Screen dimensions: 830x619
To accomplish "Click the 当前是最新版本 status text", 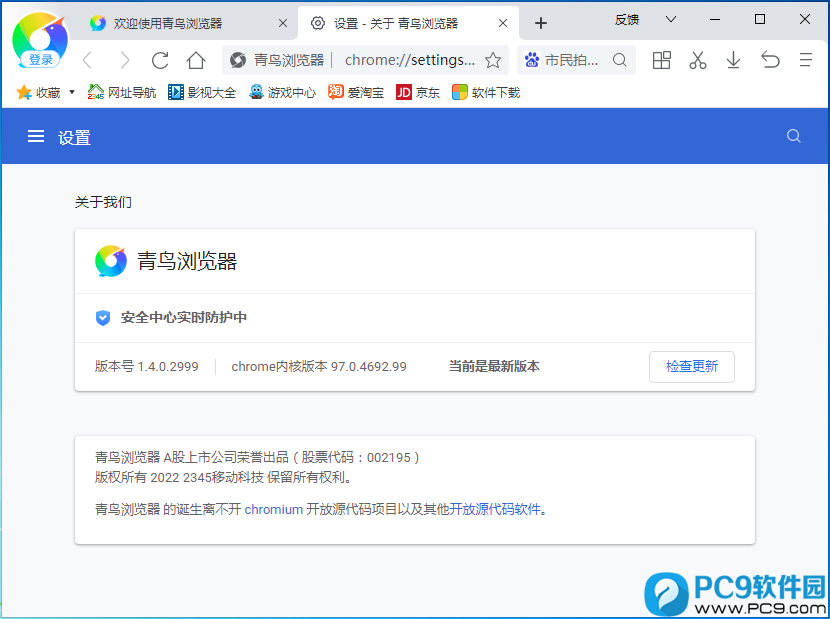I will click(494, 366).
